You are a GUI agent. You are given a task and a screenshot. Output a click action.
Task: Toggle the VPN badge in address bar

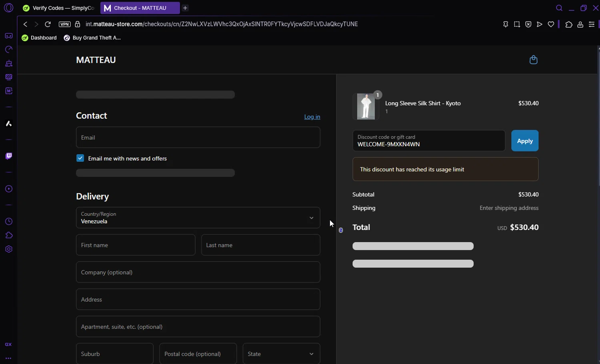[x=64, y=24]
